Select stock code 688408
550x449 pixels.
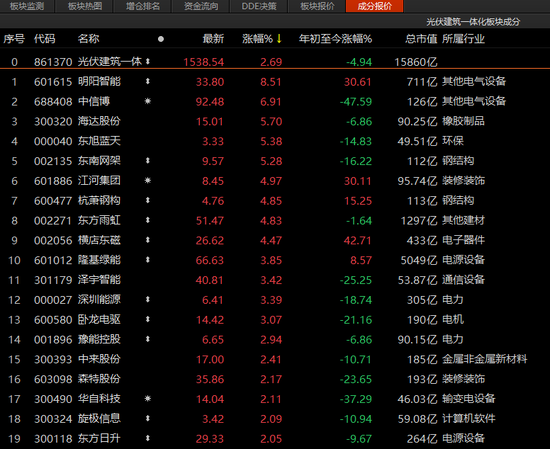pyautogui.click(x=53, y=101)
